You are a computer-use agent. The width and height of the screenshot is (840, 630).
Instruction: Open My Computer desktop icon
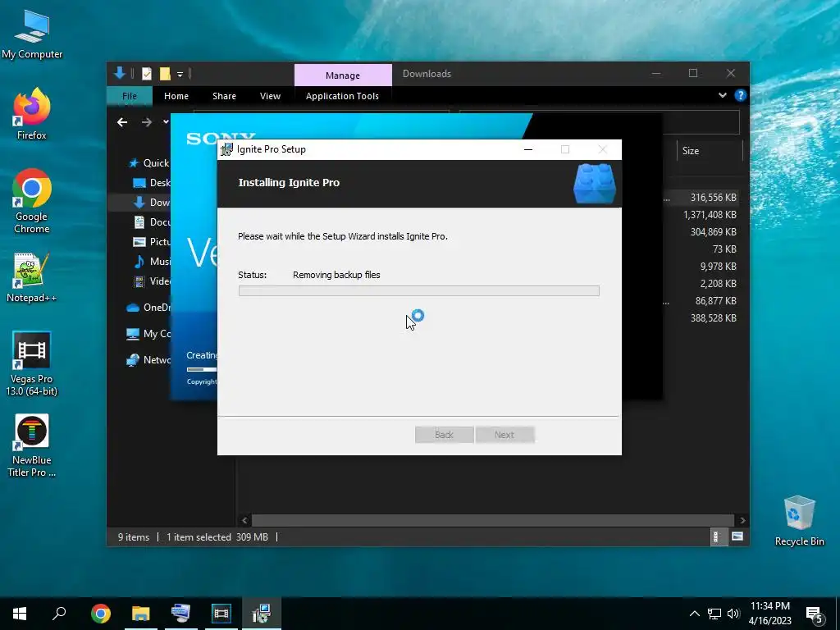point(32,34)
